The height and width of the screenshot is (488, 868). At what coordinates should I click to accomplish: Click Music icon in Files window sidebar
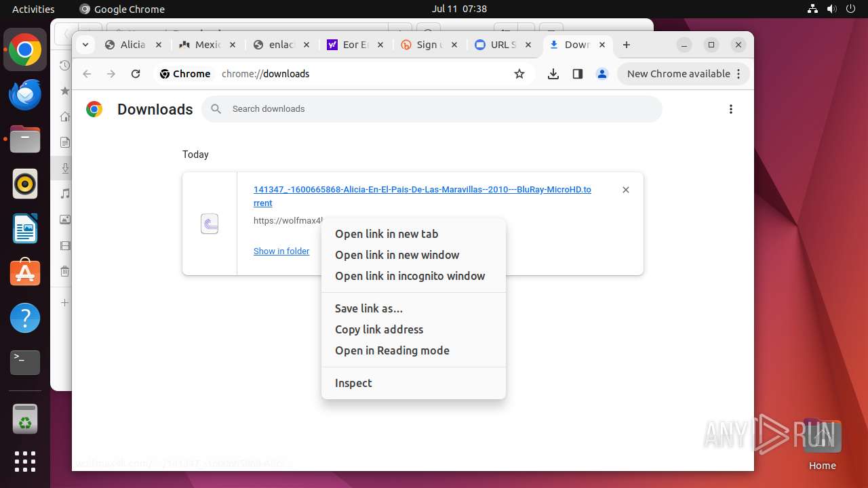pyautogui.click(x=65, y=194)
